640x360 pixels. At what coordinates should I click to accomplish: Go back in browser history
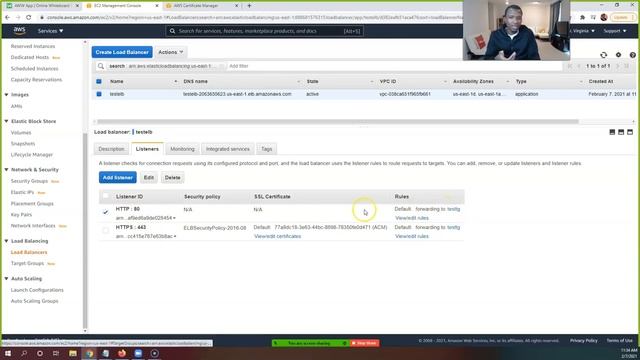click(x=7, y=18)
